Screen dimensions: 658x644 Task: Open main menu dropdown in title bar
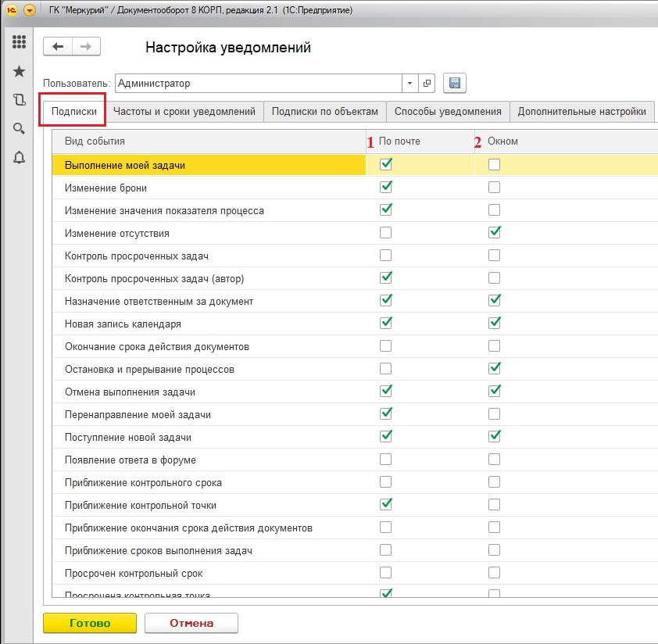pos(30,11)
